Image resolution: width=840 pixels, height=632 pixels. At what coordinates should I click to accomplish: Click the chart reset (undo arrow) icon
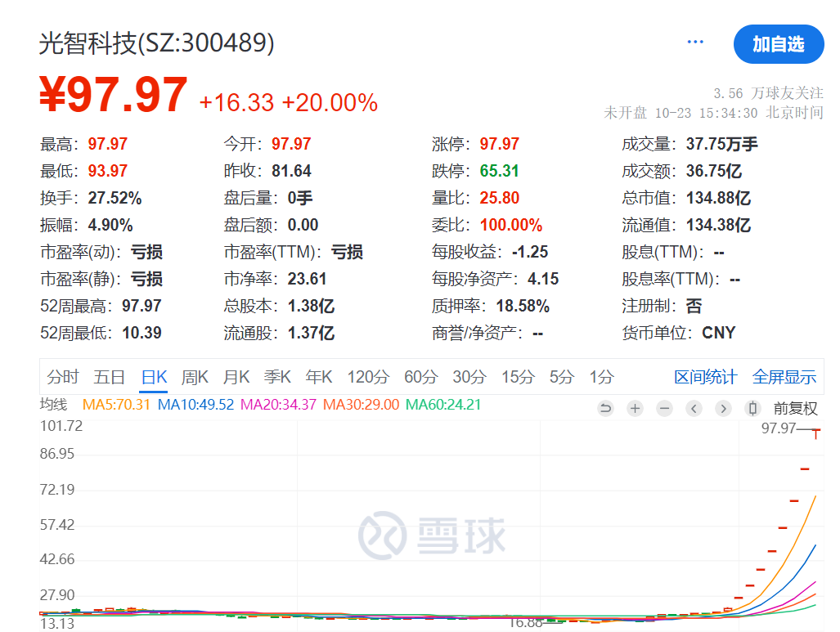click(605, 409)
